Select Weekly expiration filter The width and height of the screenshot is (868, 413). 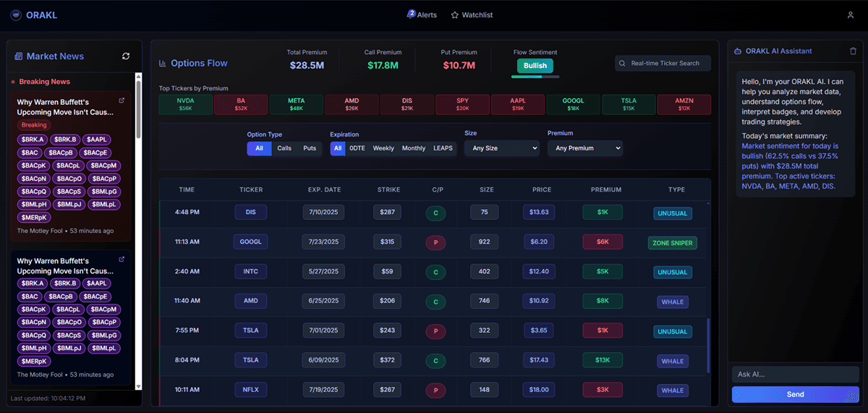pos(383,148)
